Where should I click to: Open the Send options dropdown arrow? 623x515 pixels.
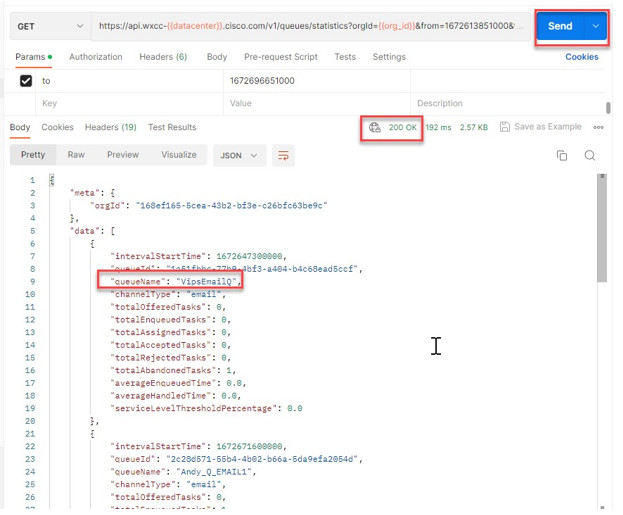(x=595, y=26)
